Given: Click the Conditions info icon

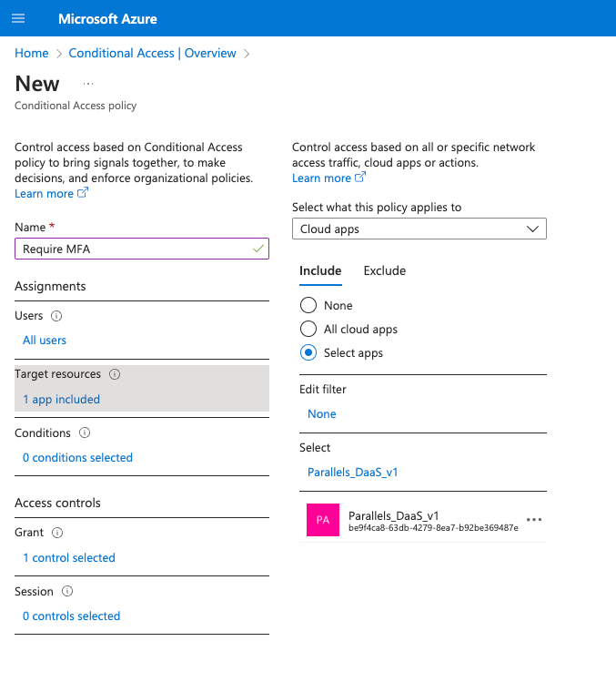Looking at the screenshot, I should click(84, 433).
